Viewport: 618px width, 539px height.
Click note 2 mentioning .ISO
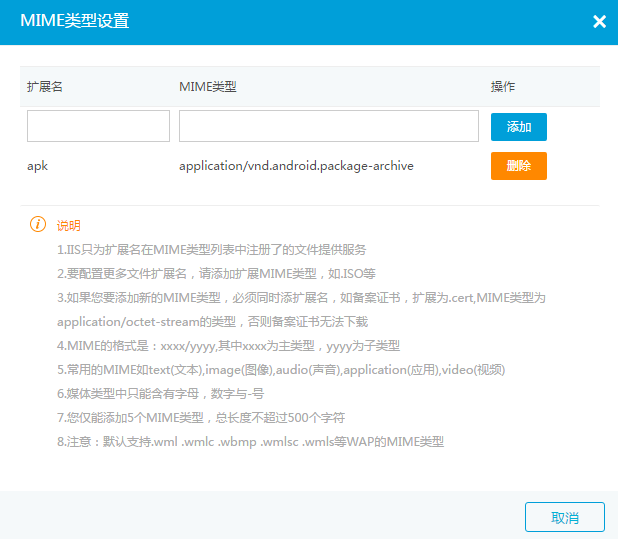(x=216, y=273)
